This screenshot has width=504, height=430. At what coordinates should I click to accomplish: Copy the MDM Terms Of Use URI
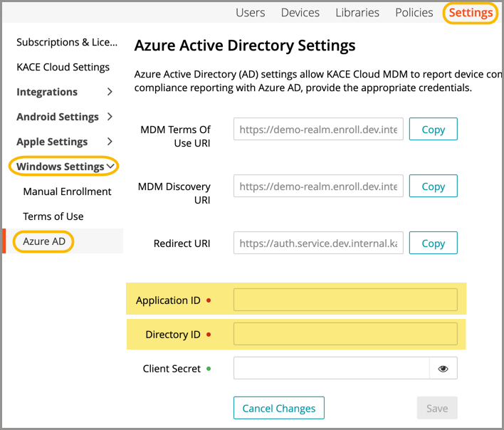433,130
